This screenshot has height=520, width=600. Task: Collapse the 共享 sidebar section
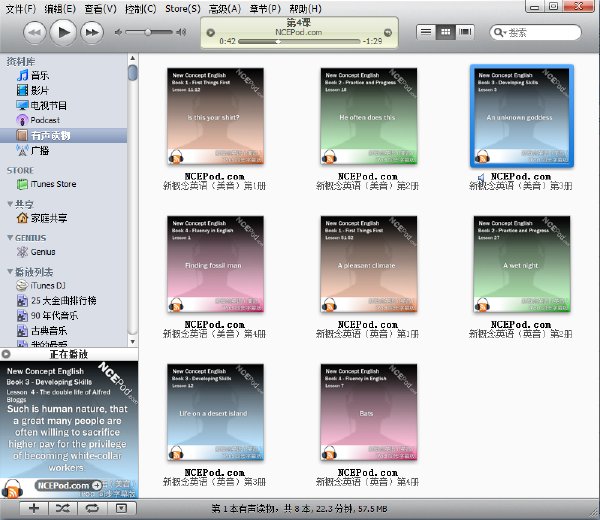point(10,204)
